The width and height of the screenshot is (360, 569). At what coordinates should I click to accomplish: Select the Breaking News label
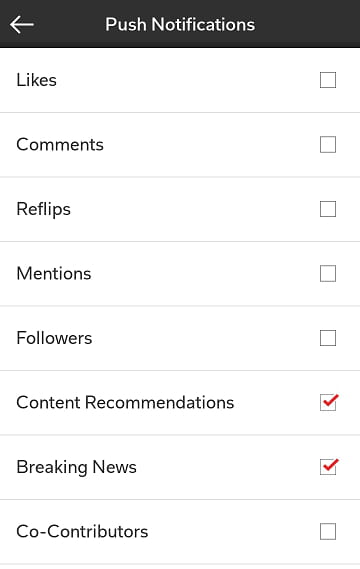coord(77,467)
